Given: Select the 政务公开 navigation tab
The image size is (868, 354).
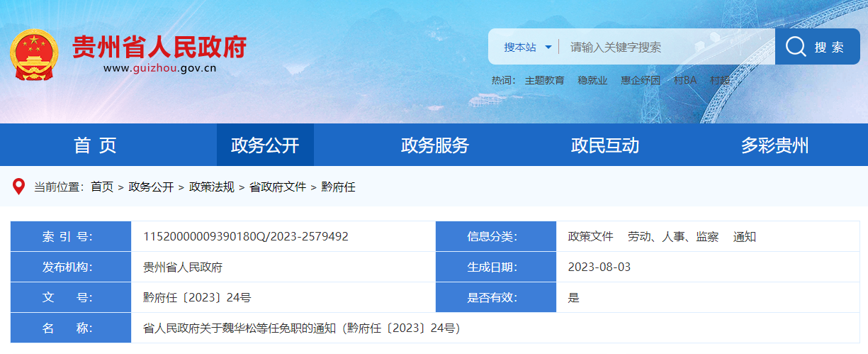Looking at the screenshot, I should pos(265,145).
